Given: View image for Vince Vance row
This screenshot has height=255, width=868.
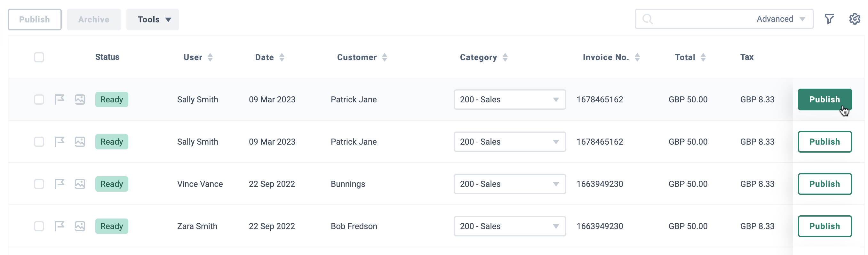Looking at the screenshot, I should 80,184.
